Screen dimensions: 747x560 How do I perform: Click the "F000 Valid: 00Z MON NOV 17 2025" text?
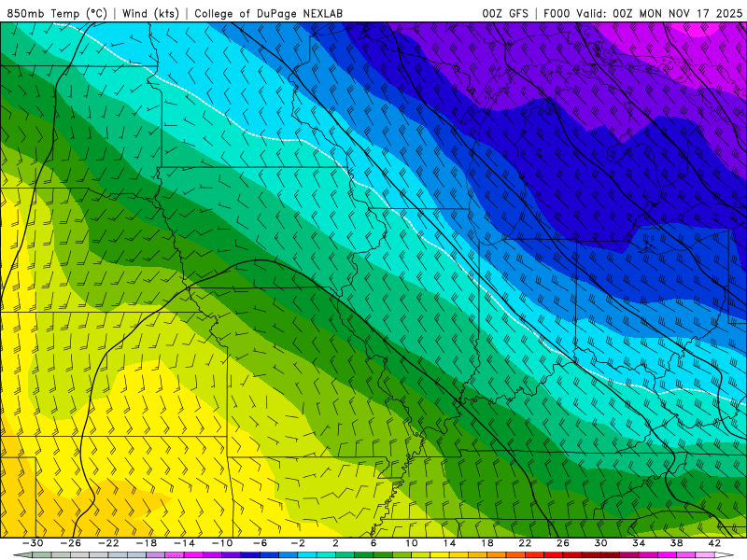(642, 13)
